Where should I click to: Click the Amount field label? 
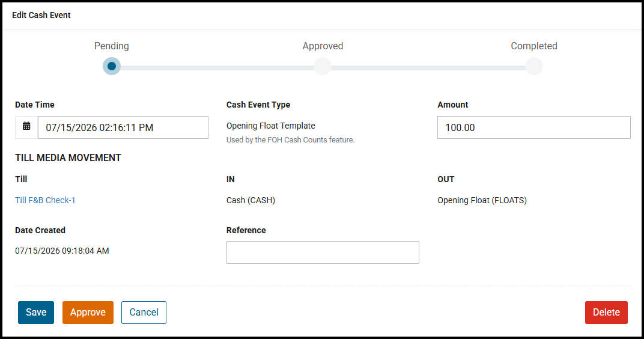[x=452, y=105]
